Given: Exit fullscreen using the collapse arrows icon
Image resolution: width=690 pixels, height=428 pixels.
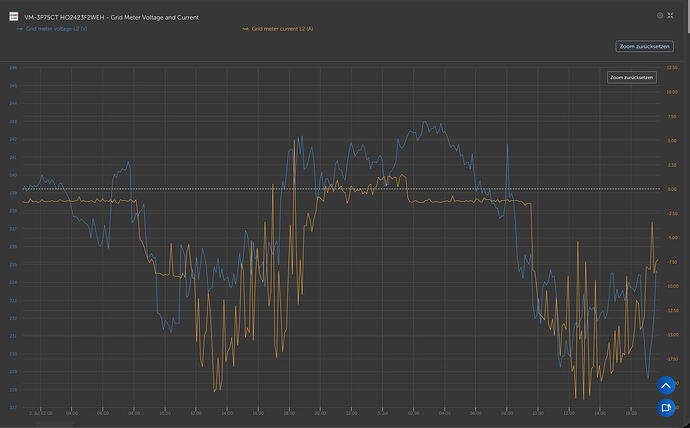Looking at the screenshot, I should (x=670, y=15).
